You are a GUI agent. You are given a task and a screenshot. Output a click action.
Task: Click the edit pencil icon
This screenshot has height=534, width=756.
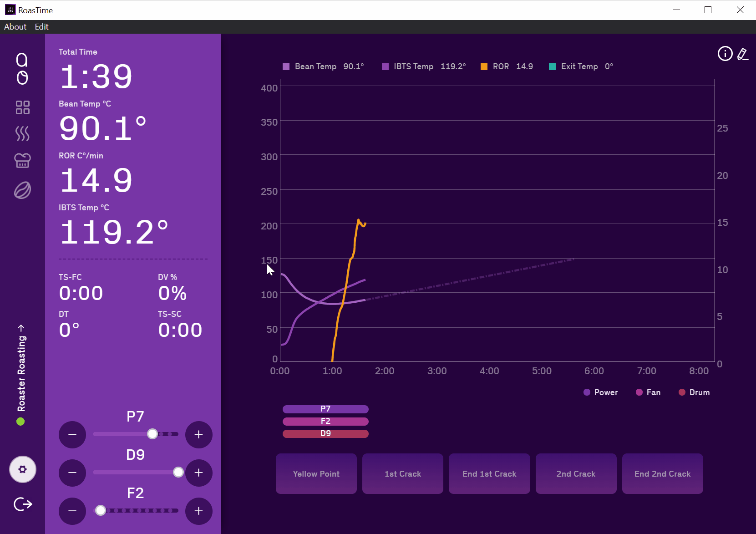(x=742, y=54)
